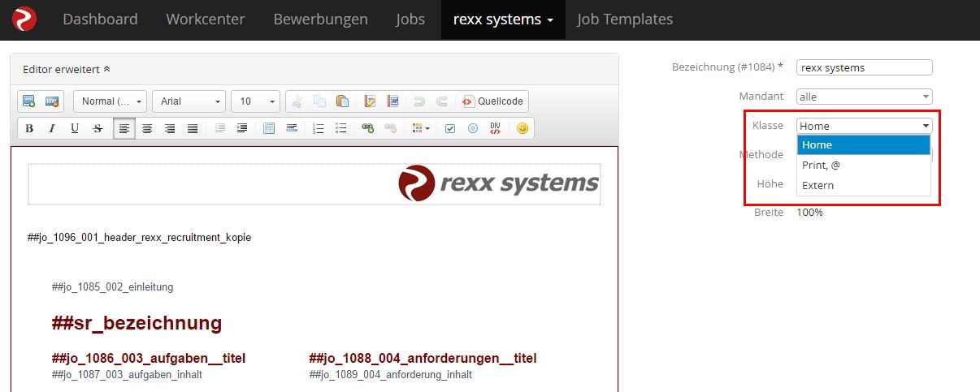The width and height of the screenshot is (980, 392).
Task: Insert bulleted list
Action: (x=341, y=128)
